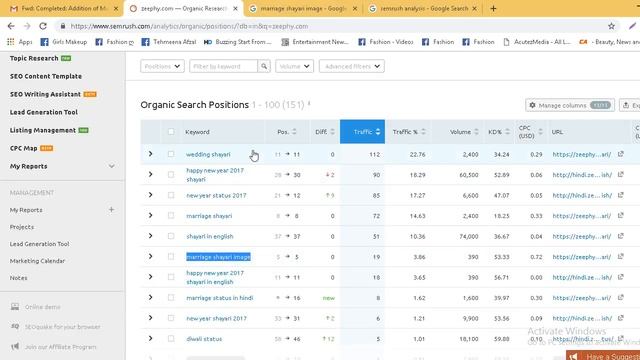640x360 pixels.
Task: Open external link icon for wedding shayari URL
Action: 620,154
